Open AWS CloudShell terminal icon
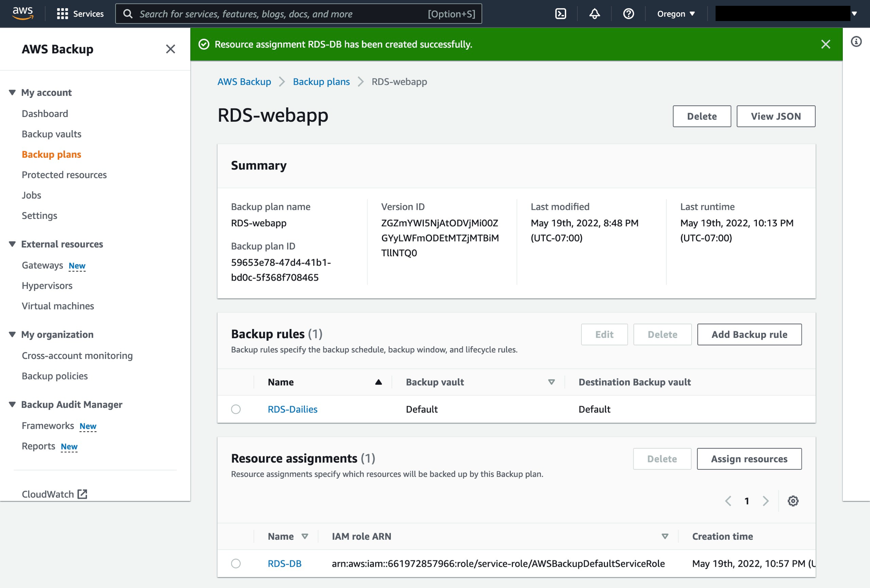This screenshot has height=588, width=870. tap(560, 14)
